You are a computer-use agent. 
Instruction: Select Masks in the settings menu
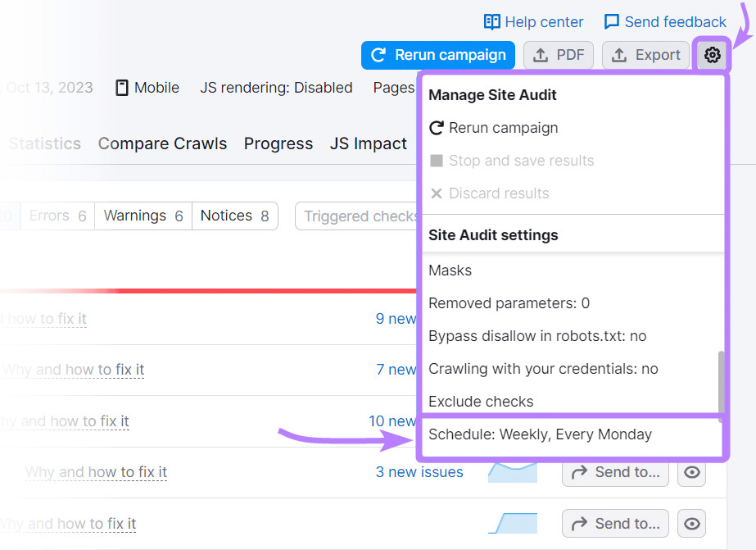[448, 270]
